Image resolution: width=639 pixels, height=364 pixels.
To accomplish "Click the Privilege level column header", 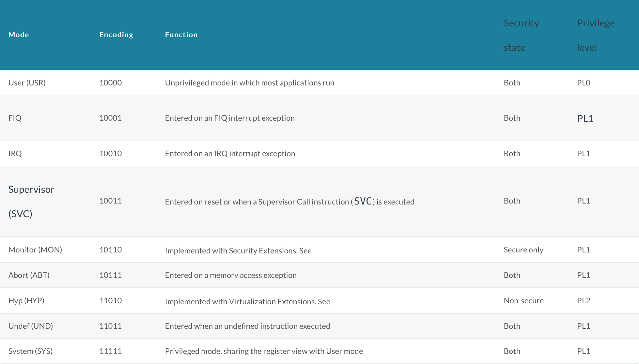I will (x=596, y=35).
